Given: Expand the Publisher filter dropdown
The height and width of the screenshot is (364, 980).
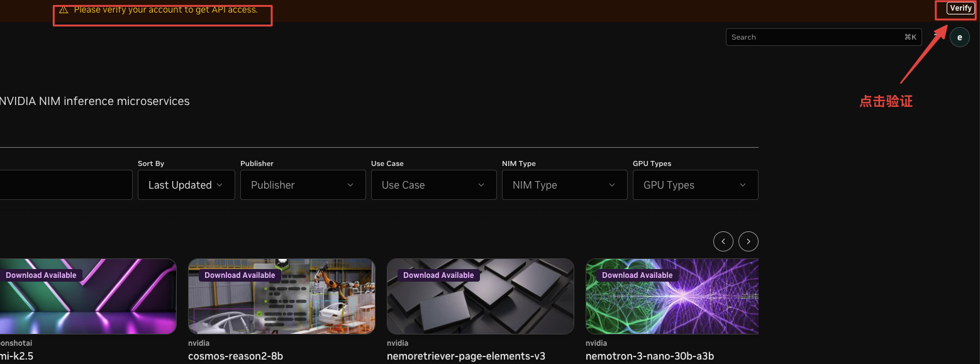Looking at the screenshot, I should (x=303, y=185).
